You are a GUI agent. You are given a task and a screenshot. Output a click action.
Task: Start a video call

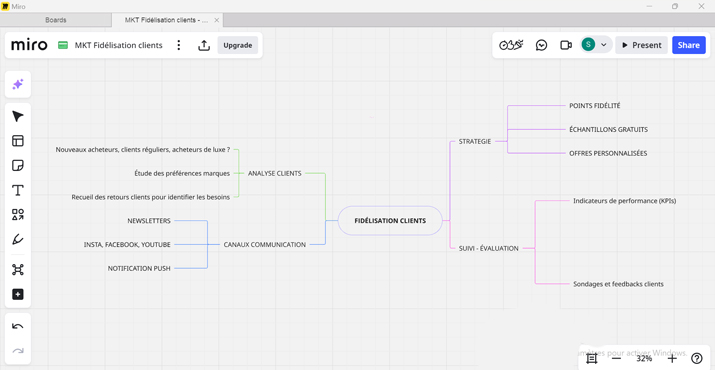point(566,45)
